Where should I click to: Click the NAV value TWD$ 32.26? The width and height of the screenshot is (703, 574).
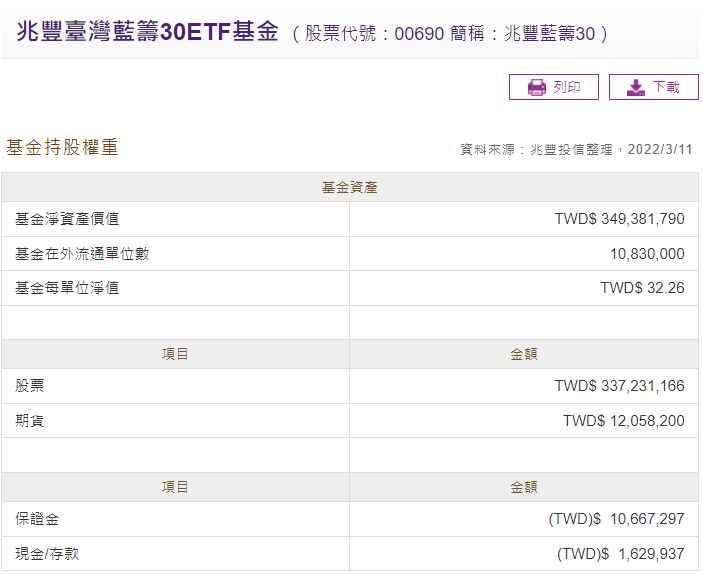coord(642,288)
